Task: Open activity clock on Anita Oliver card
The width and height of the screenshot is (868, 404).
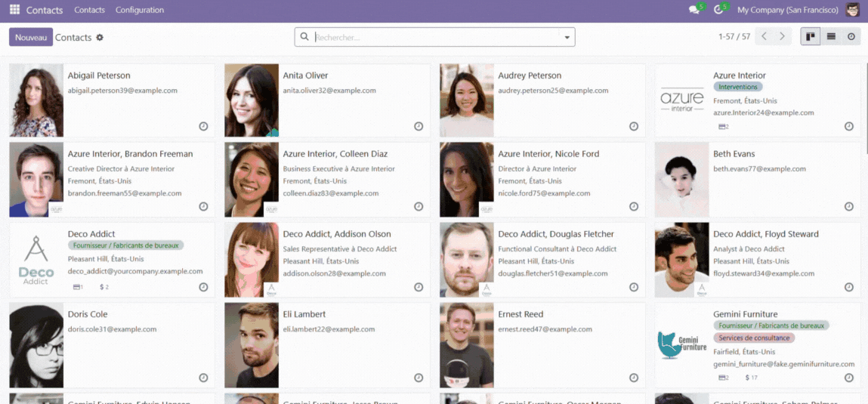Action: coord(419,126)
